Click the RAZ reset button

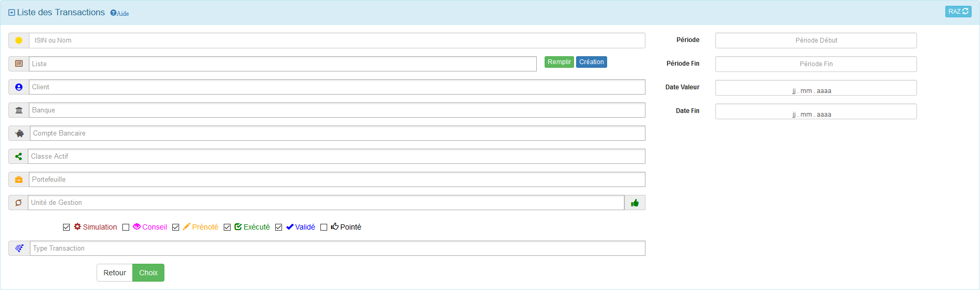tap(958, 12)
